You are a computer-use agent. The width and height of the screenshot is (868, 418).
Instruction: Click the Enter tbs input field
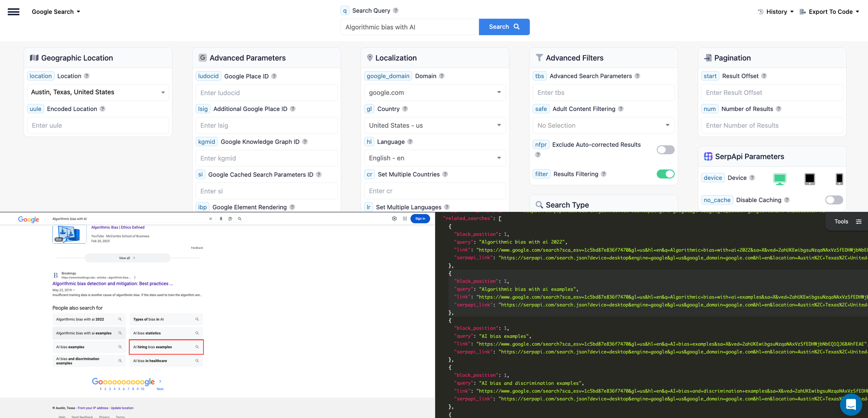tap(603, 92)
